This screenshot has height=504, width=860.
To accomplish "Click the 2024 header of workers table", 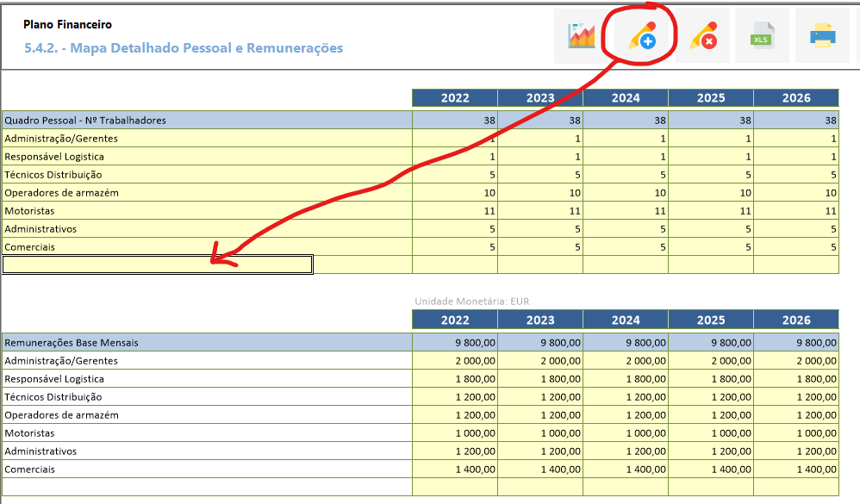I will (x=626, y=97).
